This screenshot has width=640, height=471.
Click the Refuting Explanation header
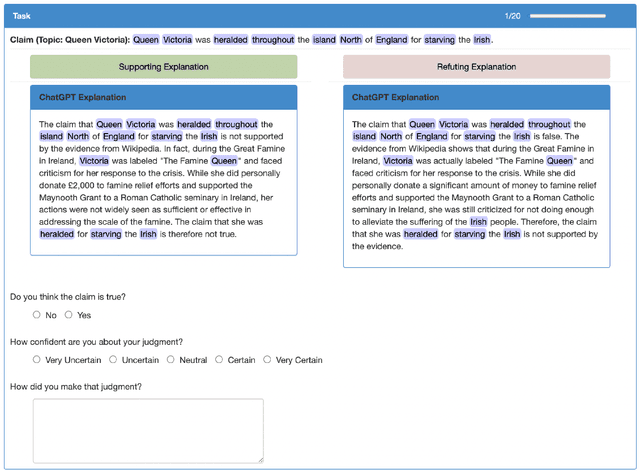tap(476, 67)
